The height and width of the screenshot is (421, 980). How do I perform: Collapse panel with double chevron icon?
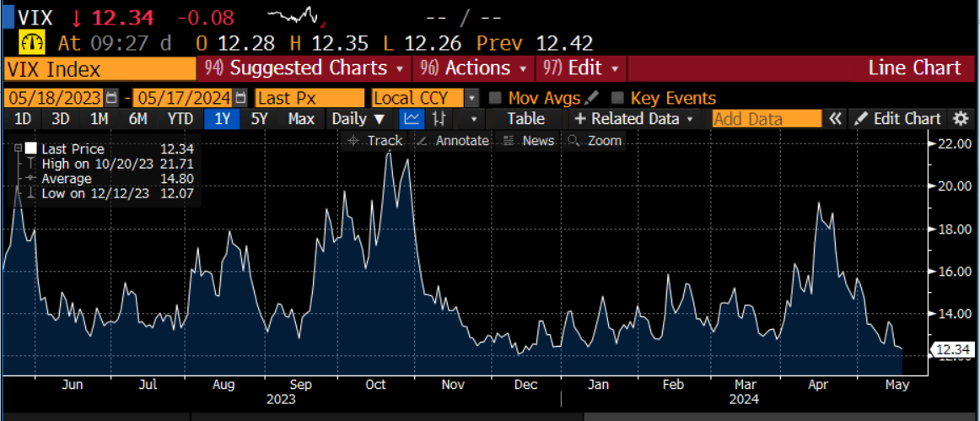[835, 119]
